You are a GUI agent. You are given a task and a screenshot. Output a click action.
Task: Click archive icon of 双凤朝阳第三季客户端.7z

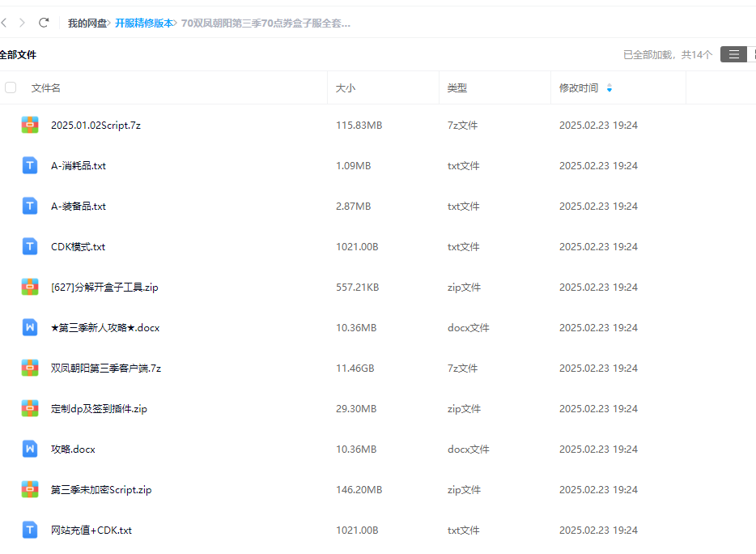(30, 369)
